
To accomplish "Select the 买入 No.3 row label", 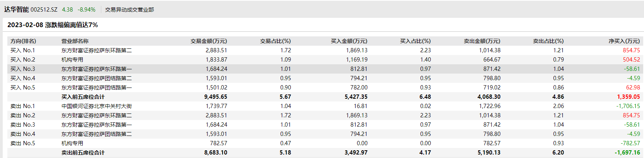I will (23, 69).
